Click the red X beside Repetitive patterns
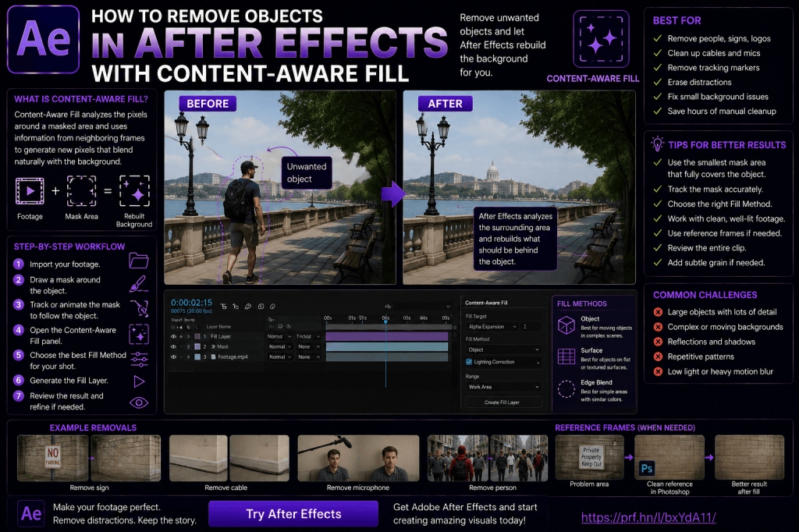Screen dimensions: 799x532 [x=658, y=356]
